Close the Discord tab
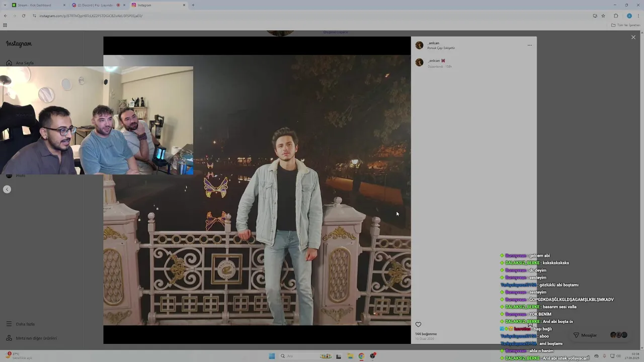 pos(124,5)
